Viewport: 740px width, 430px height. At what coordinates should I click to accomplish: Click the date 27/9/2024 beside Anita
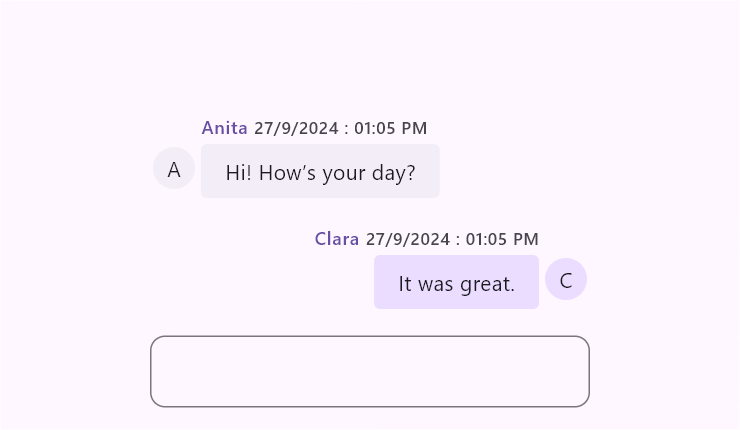(x=296, y=128)
